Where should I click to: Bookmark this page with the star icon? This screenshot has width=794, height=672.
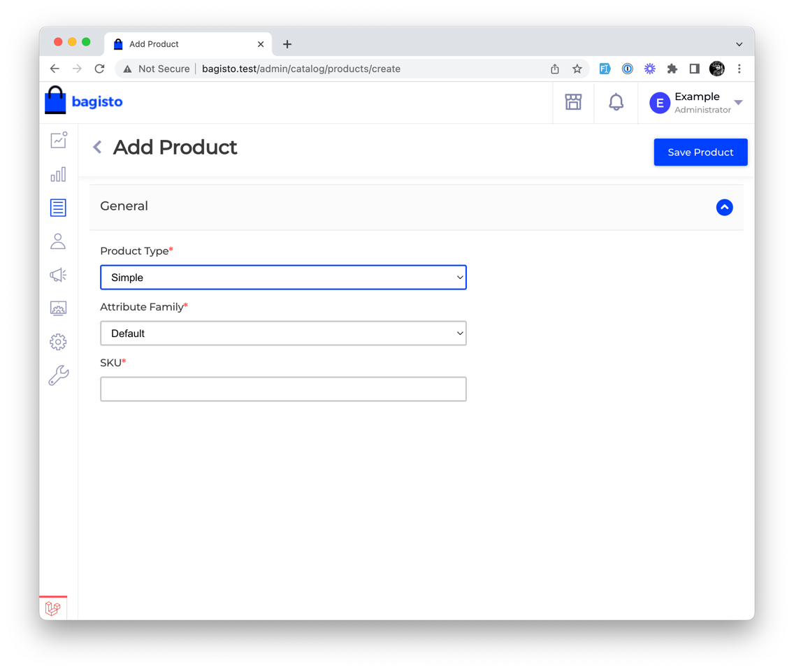(x=577, y=69)
